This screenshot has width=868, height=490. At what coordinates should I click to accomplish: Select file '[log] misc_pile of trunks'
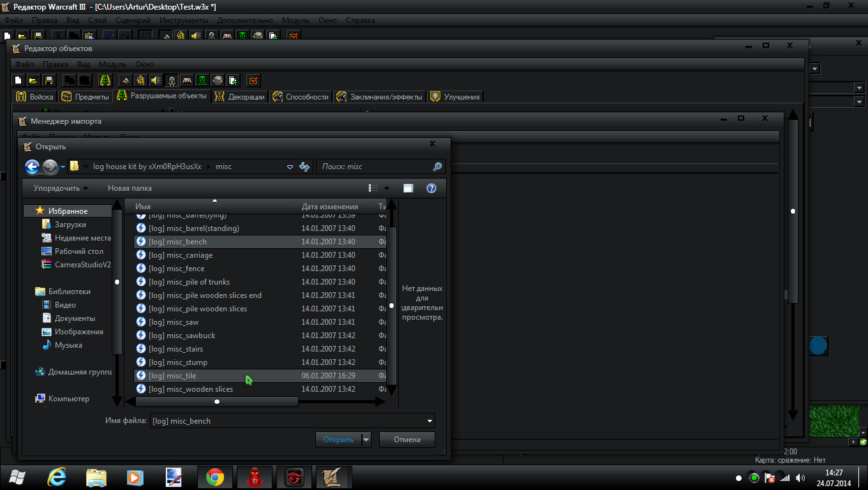pos(260,282)
